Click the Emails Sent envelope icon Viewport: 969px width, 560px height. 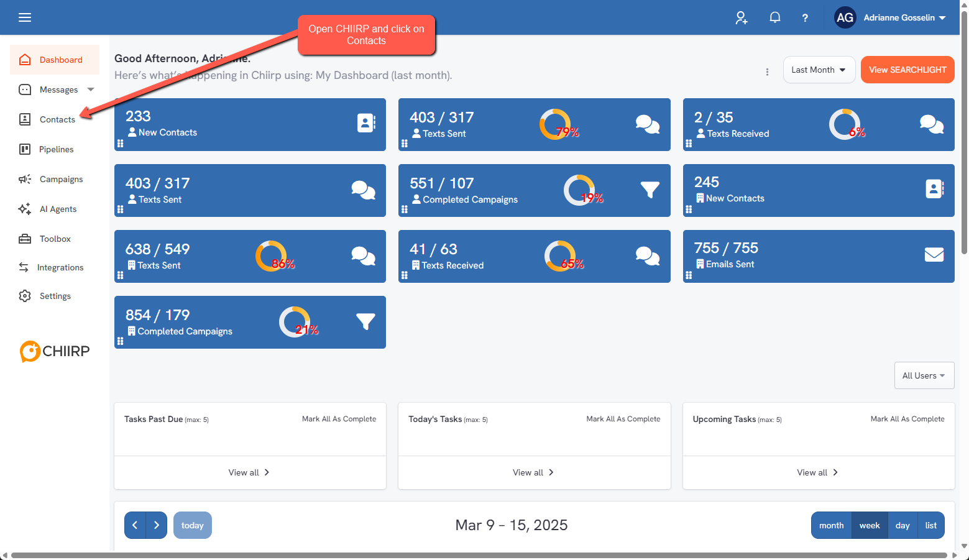point(934,255)
